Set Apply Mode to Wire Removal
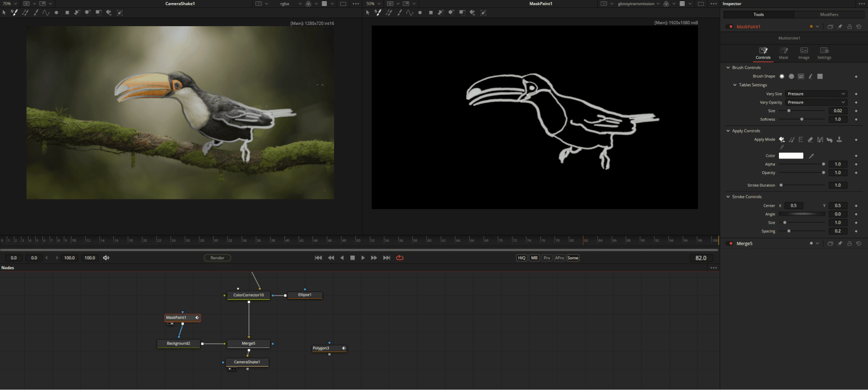The width and height of the screenshot is (868, 390). click(782, 147)
